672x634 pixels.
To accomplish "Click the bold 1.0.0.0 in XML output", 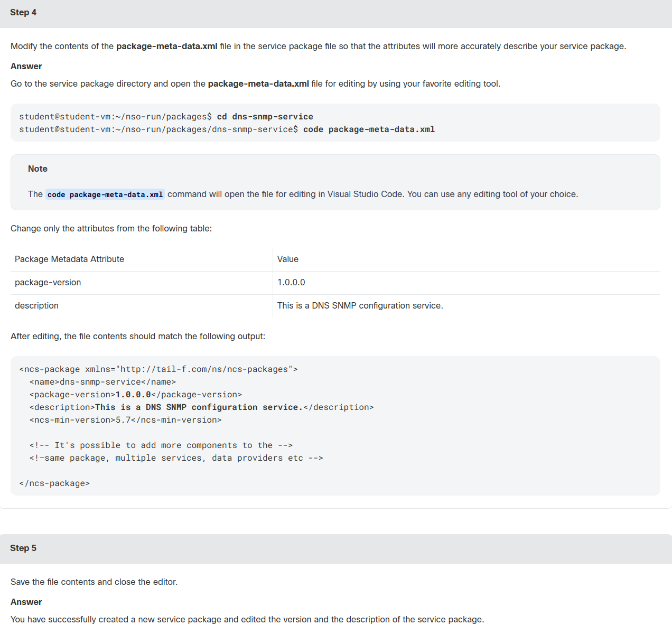I will point(133,395).
